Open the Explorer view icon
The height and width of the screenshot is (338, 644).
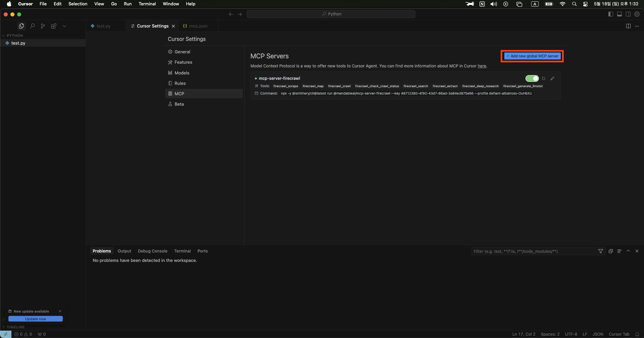(21, 26)
